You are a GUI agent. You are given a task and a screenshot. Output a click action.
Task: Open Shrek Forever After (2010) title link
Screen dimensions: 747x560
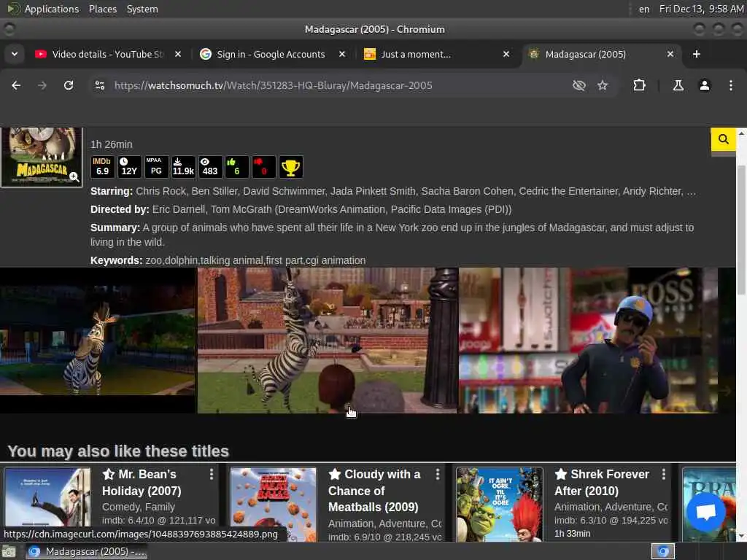click(602, 483)
